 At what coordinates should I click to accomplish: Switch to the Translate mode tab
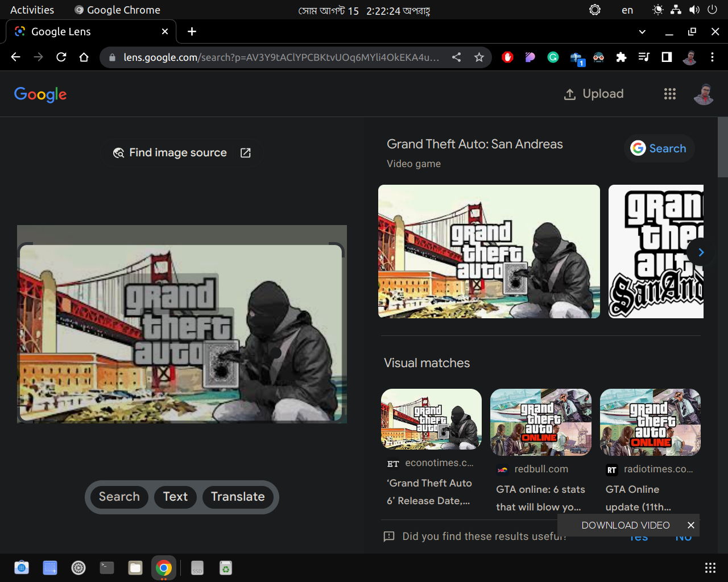click(x=238, y=497)
